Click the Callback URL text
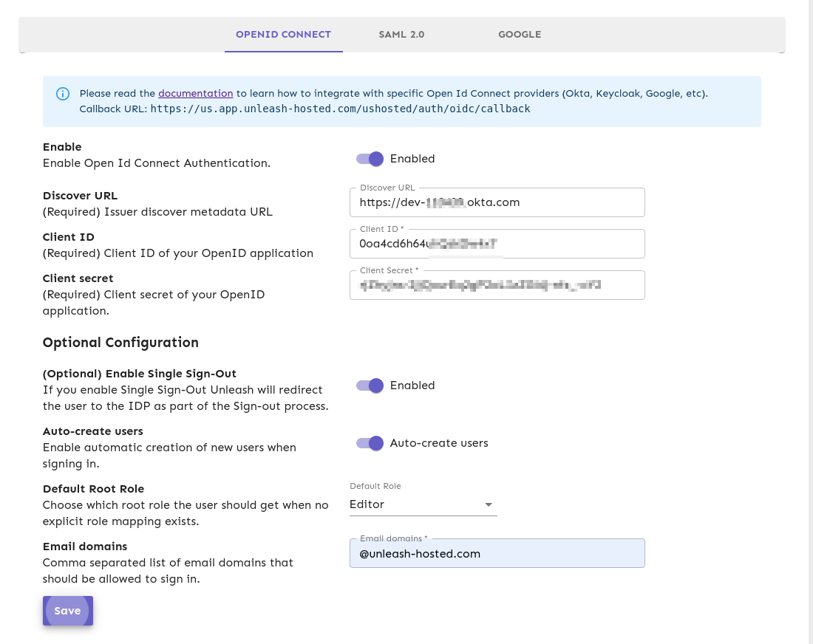The width and height of the screenshot is (813, 644). (x=340, y=109)
